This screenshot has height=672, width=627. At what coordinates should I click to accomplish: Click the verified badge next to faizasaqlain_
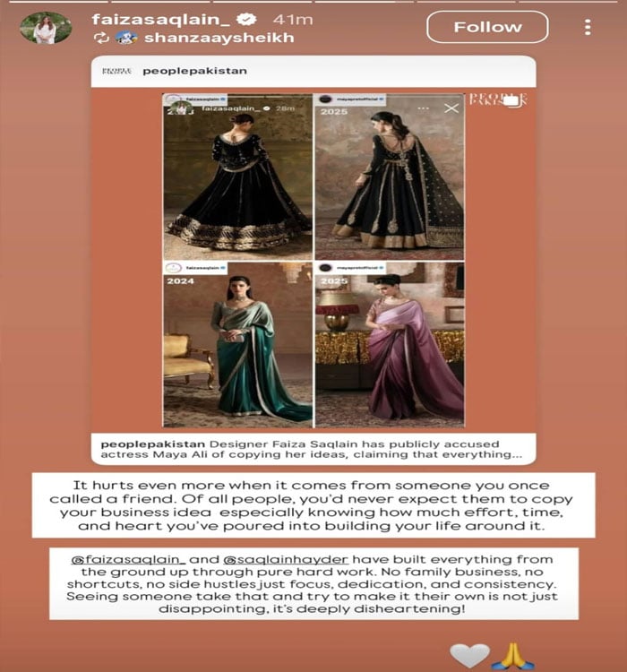point(247,19)
